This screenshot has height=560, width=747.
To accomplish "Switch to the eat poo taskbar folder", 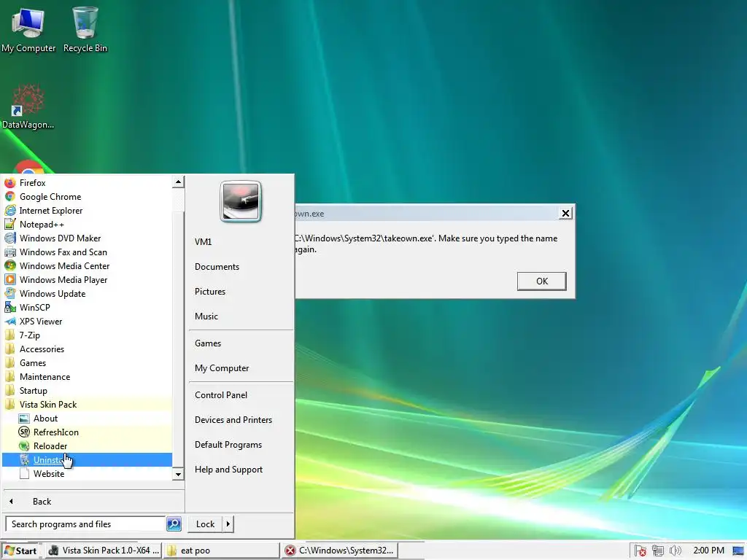I will (x=222, y=551).
